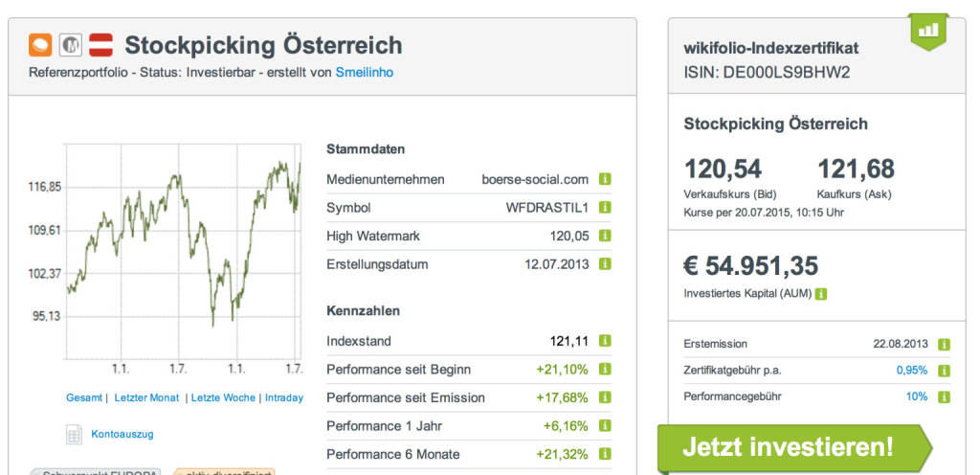The image size is (980, 475).
Task: Click the gray M badge icon
Action: 71,44
